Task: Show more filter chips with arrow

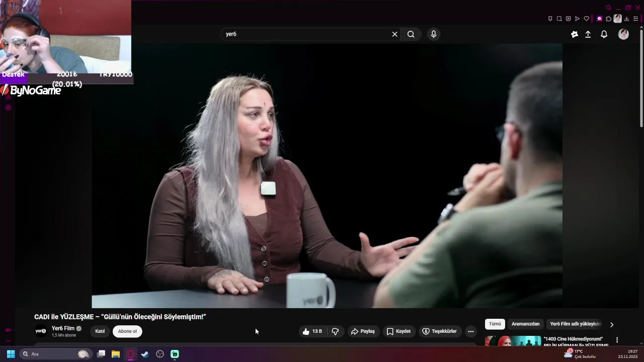Action: click(612, 325)
